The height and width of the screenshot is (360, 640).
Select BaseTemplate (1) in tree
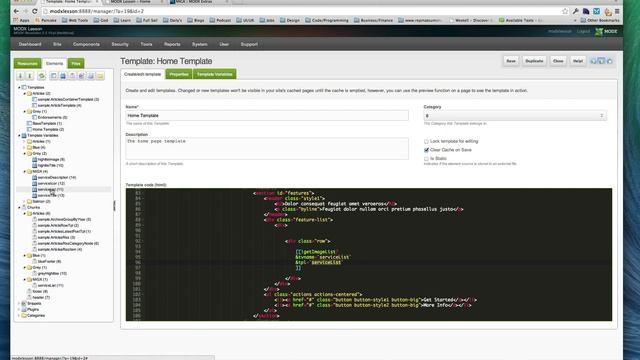(x=47, y=123)
